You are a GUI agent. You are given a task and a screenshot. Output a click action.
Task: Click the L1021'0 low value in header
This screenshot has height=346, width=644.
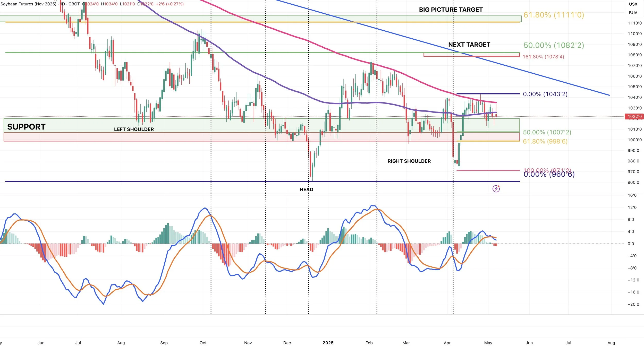(127, 4)
